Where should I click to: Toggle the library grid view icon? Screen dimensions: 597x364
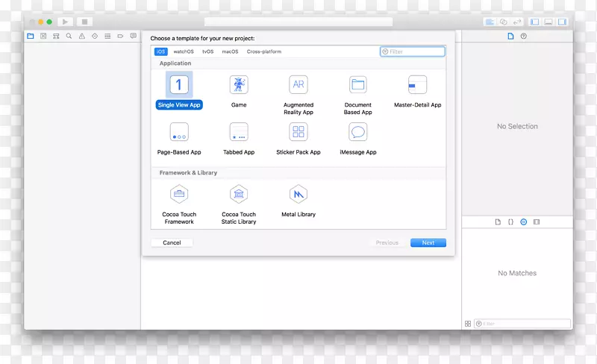pyautogui.click(x=468, y=324)
